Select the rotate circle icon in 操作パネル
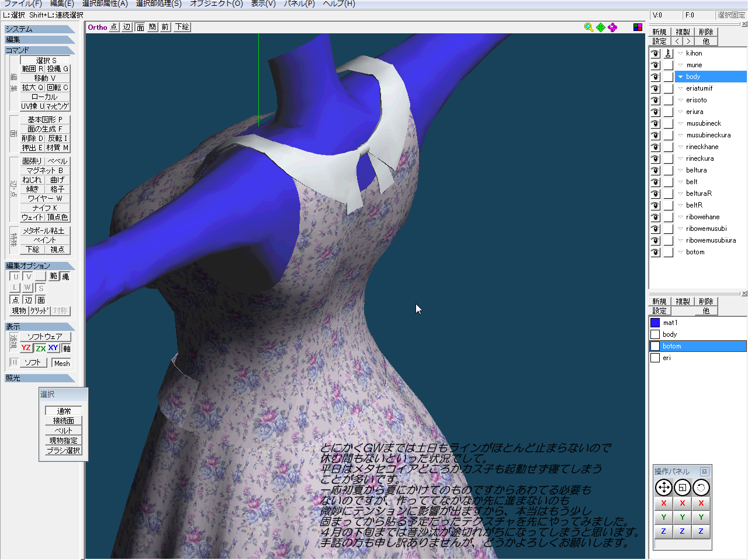748x560 pixels. point(701,488)
